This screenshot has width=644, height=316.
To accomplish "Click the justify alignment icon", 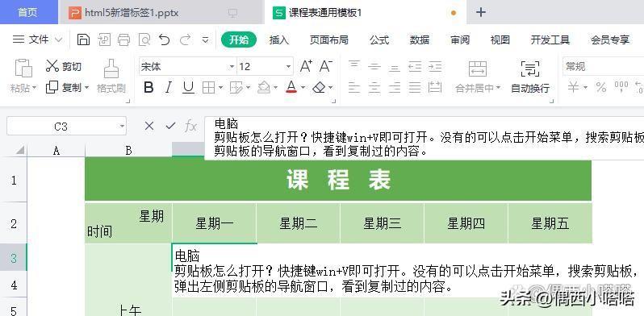I will point(415,87).
